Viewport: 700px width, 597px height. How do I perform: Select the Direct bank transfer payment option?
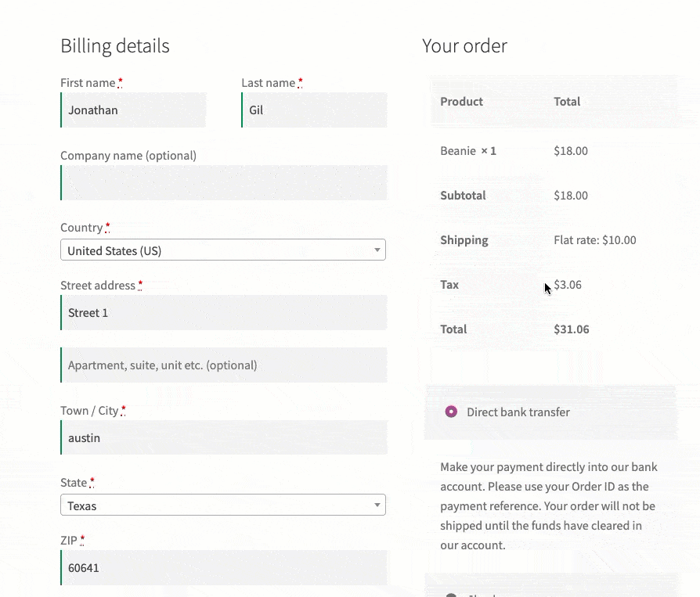pyautogui.click(x=450, y=412)
